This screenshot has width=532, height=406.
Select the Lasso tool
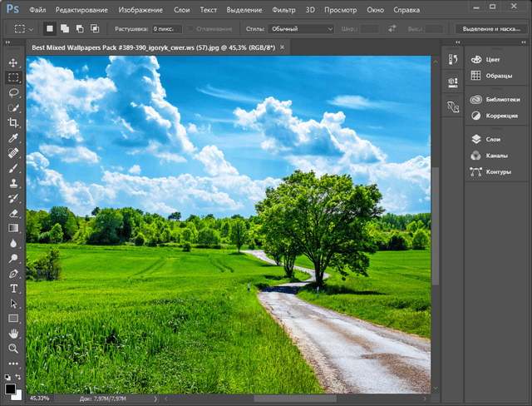pos(13,93)
